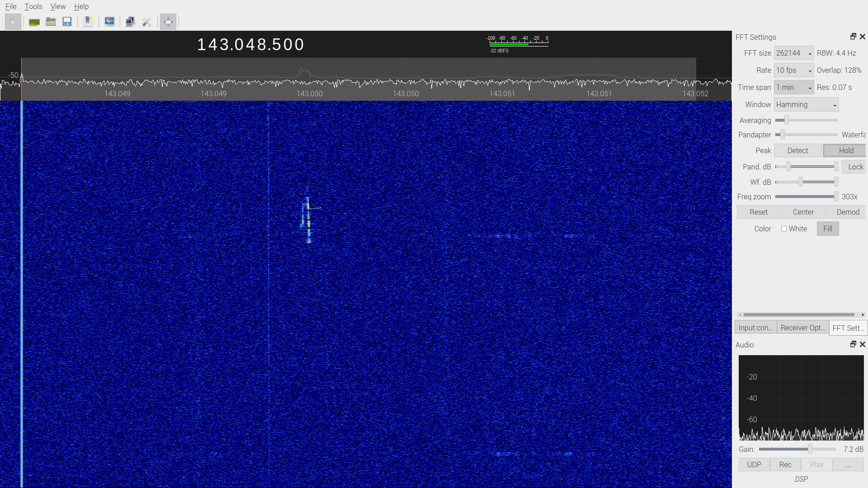Screen dimensions: 868x488
Task: Undock the Audio panel
Action: point(853,344)
